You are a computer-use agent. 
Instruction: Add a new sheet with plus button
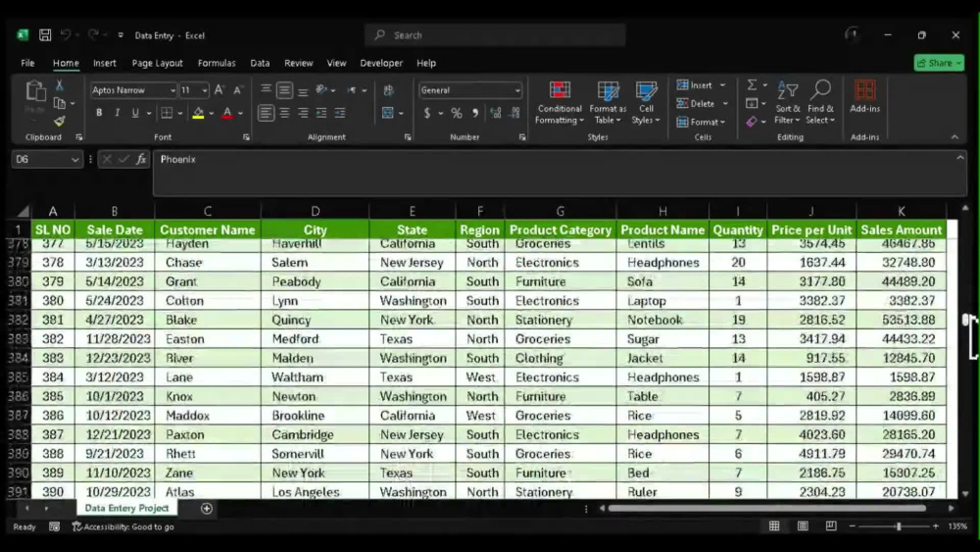(x=206, y=508)
